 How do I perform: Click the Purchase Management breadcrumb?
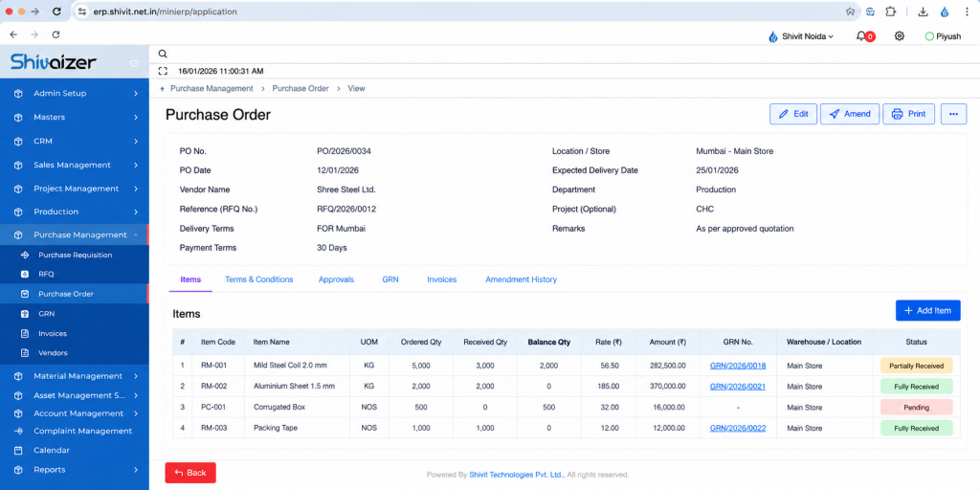[x=212, y=89]
